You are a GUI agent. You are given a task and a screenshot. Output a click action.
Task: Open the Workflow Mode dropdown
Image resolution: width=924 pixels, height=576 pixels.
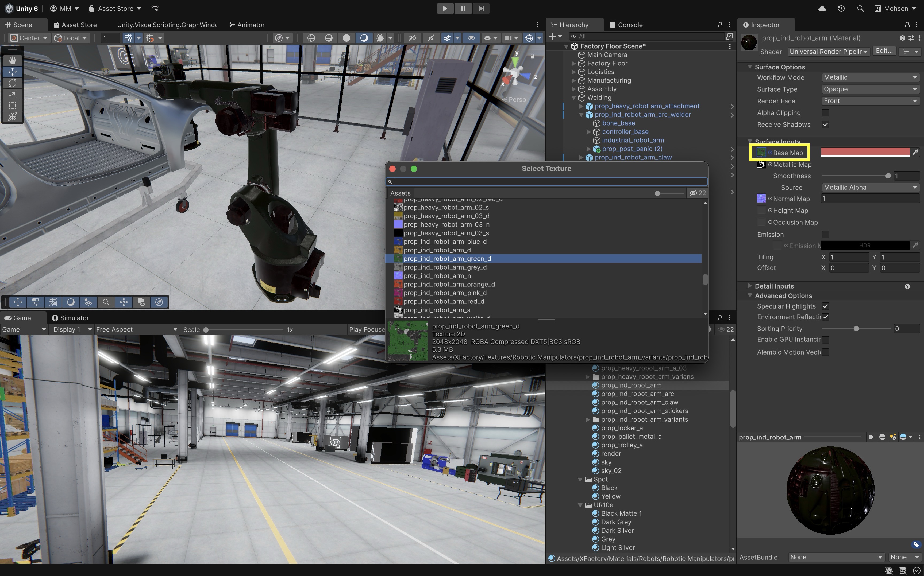870,77
